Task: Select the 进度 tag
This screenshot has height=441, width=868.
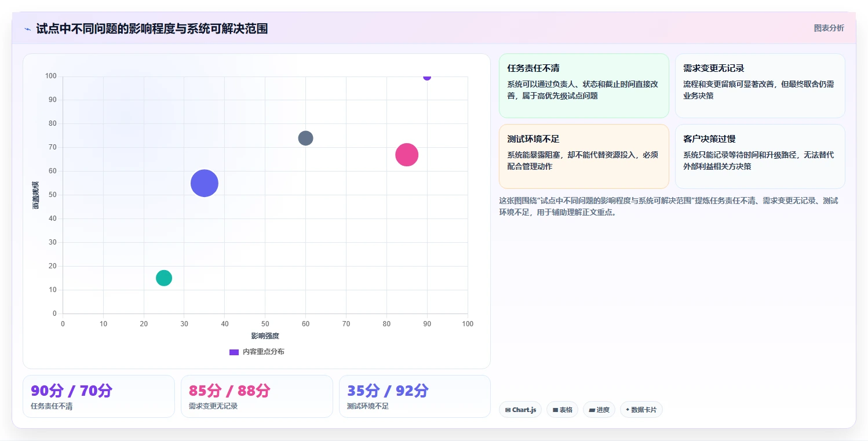Action: pos(599,410)
